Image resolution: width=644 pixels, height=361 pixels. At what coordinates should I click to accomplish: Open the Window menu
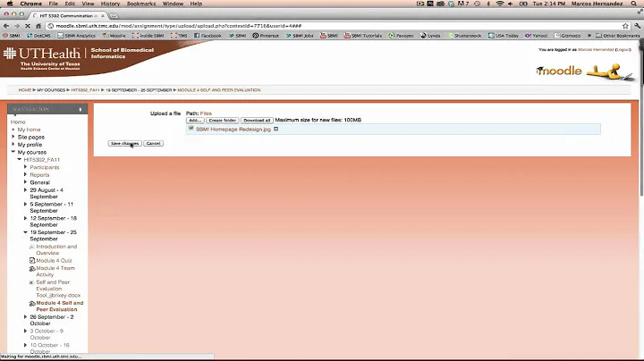point(173,4)
